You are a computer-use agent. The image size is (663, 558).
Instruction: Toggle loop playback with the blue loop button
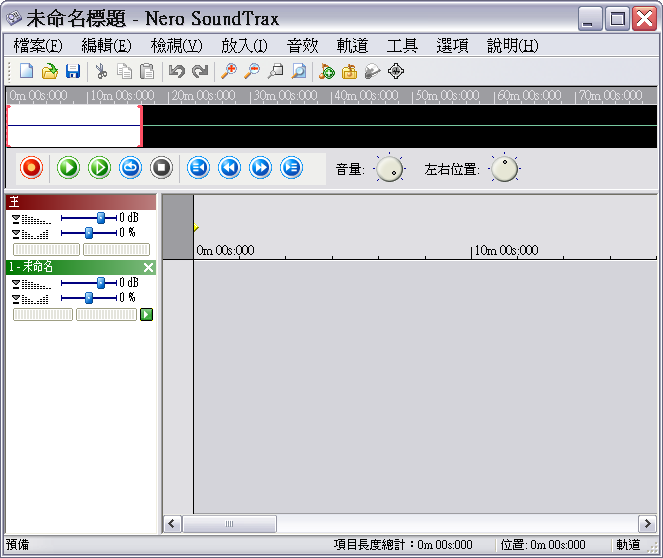click(x=130, y=167)
